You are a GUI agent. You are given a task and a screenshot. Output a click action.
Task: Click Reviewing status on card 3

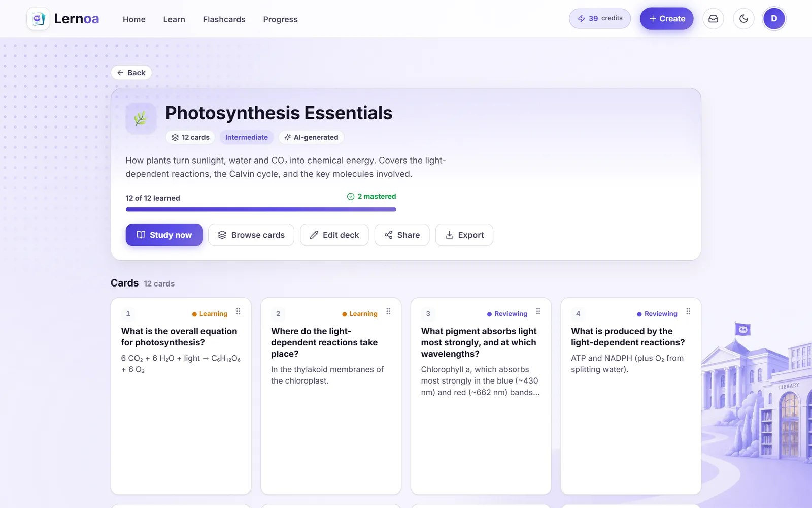pyautogui.click(x=507, y=314)
